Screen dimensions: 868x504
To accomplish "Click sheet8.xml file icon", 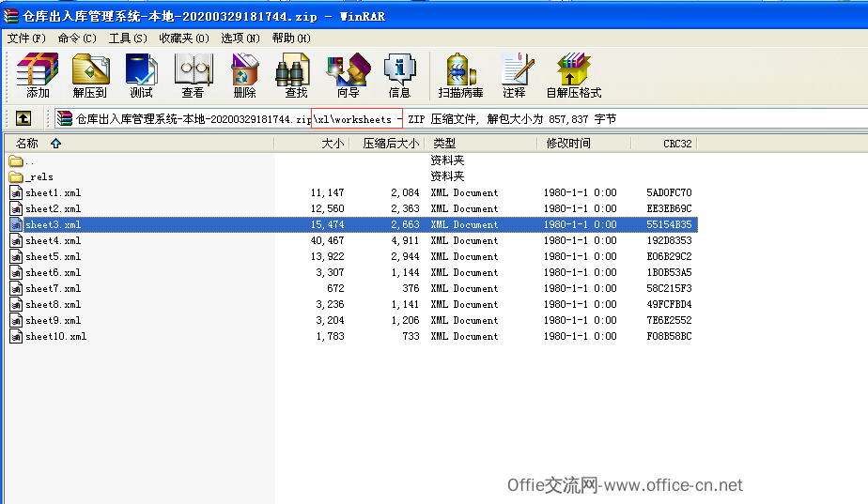I will click(x=16, y=305).
